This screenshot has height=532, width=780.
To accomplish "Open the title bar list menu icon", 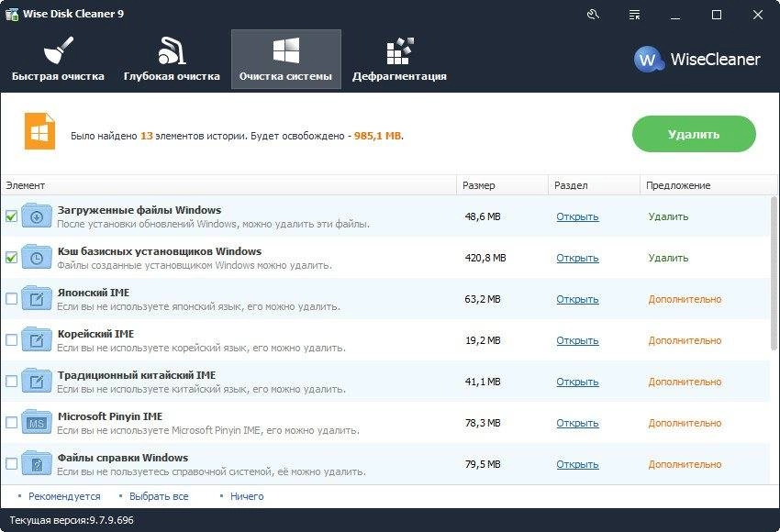I will pos(634,15).
